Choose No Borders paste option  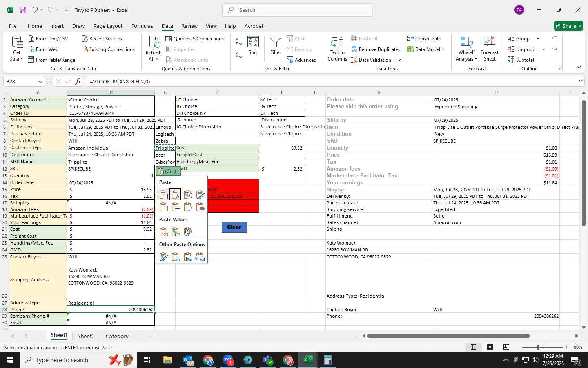coord(163,207)
